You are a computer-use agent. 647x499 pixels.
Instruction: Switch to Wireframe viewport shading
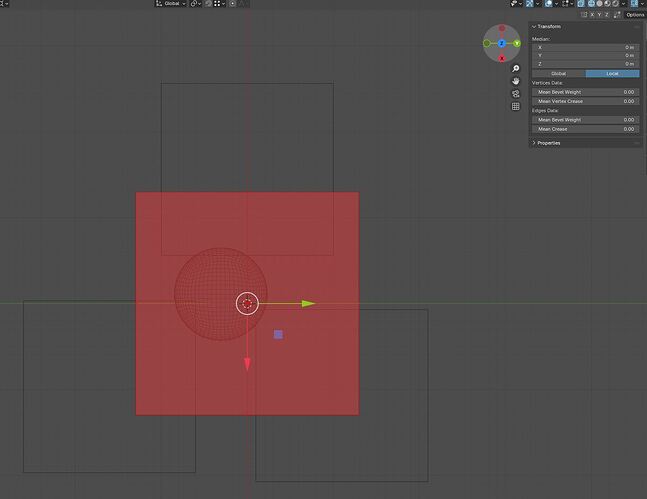click(591, 4)
